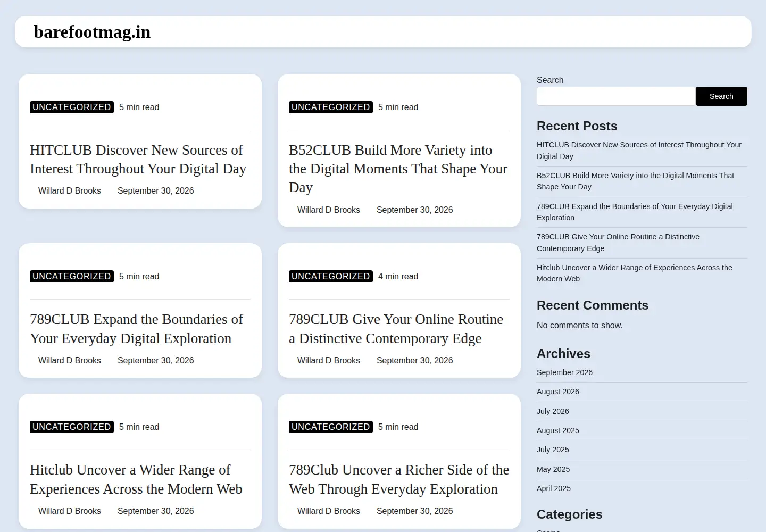Open B52CLUB Build More Variety post card title
This screenshot has width=766, height=532.
coord(398,169)
